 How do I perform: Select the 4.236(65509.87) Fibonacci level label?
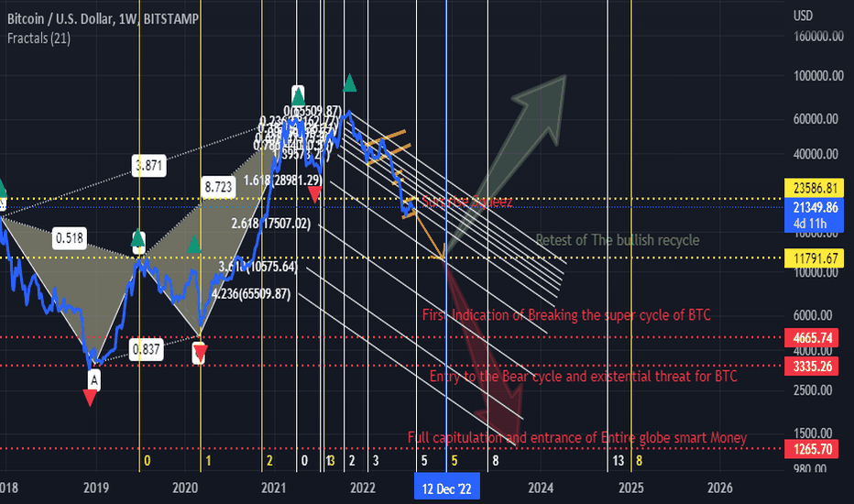[x=251, y=294]
